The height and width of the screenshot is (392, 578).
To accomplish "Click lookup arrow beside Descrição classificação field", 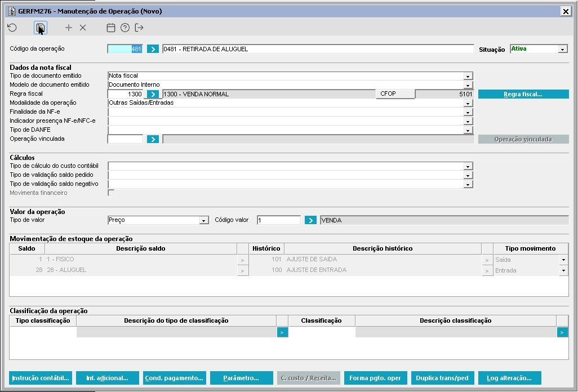I will click(x=562, y=332).
